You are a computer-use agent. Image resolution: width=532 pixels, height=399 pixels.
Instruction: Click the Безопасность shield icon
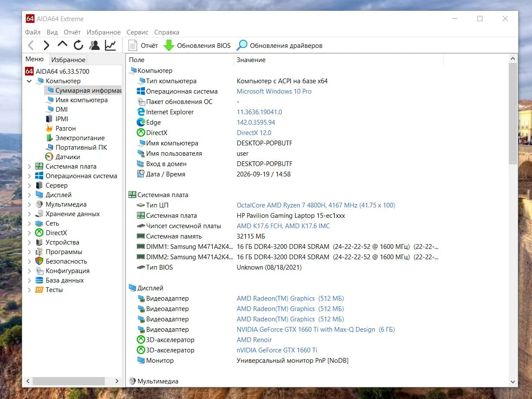pos(39,261)
